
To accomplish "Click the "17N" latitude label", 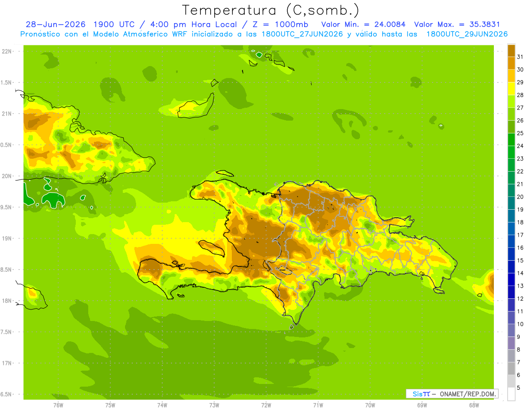I will point(7,363).
